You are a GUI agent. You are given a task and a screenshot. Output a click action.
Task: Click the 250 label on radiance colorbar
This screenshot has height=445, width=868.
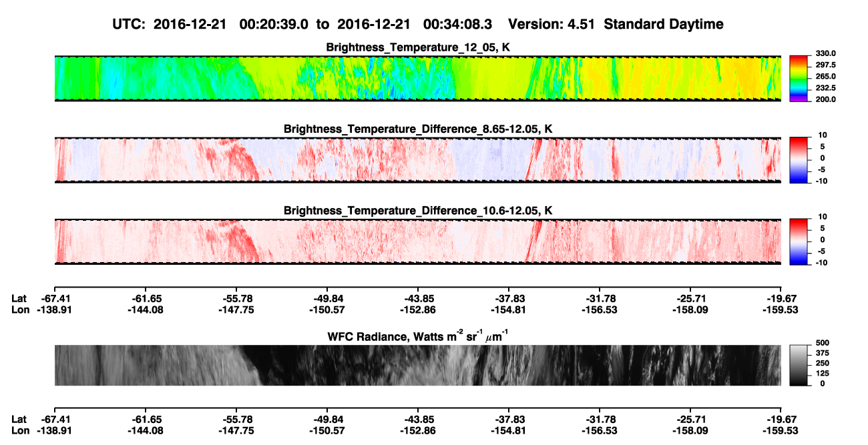[x=822, y=363]
